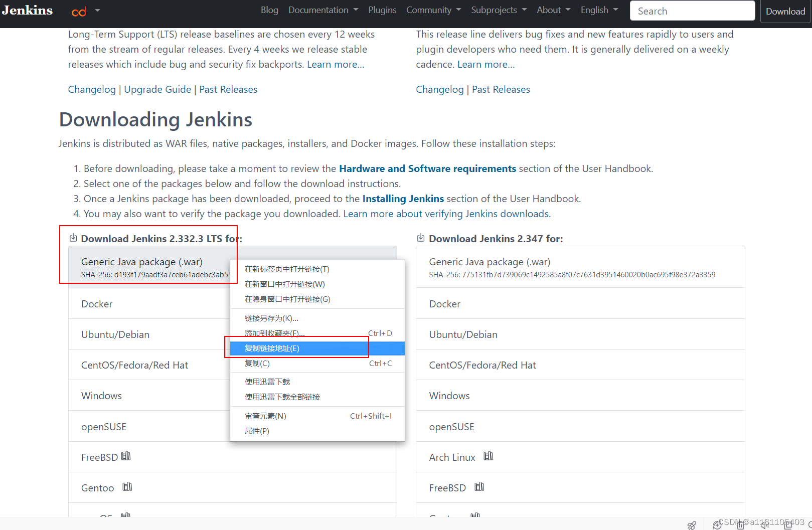Choose 链接另存为(K)... from context menu
This screenshot has height=530, width=812.
coord(317,318)
